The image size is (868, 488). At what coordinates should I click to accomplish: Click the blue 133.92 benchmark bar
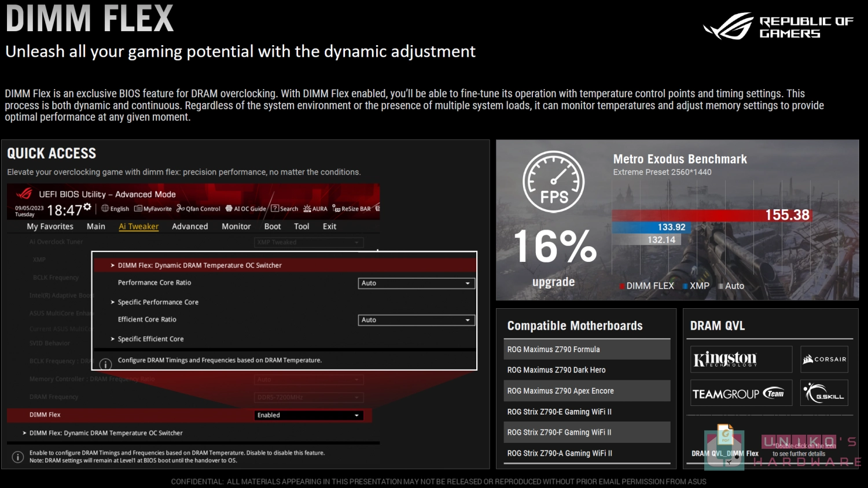tap(652, 227)
